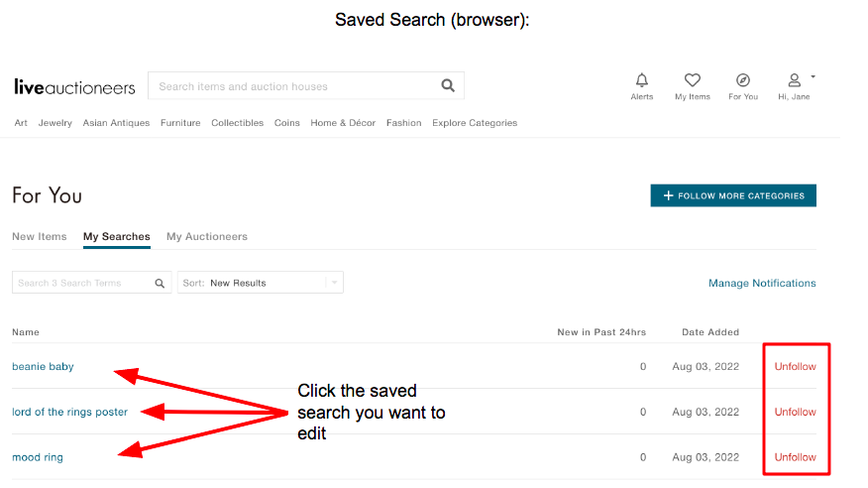Open the Sort New Results dropdown
868x488 pixels.
click(261, 283)
